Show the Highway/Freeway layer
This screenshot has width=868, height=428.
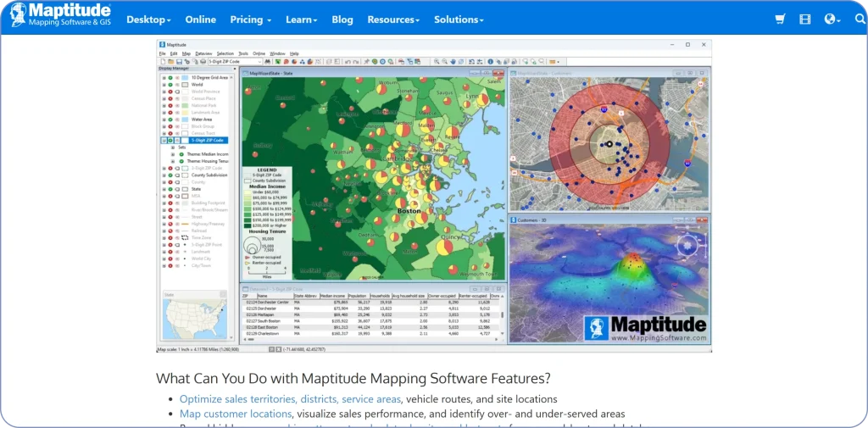(x=171, y=224)
